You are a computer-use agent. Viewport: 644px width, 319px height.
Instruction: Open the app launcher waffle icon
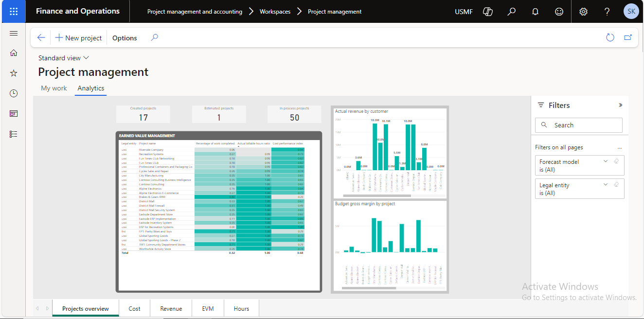[x=14, y=12]
